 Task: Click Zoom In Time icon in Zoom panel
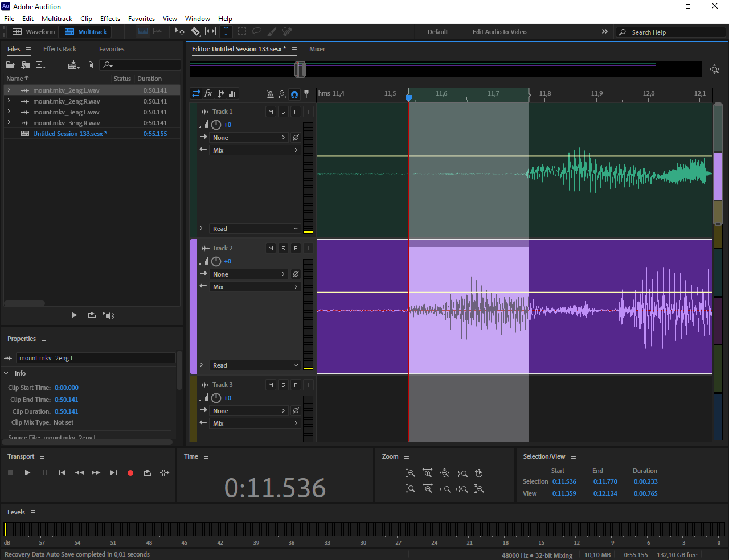pyautogui.click(x=428, y=473)
